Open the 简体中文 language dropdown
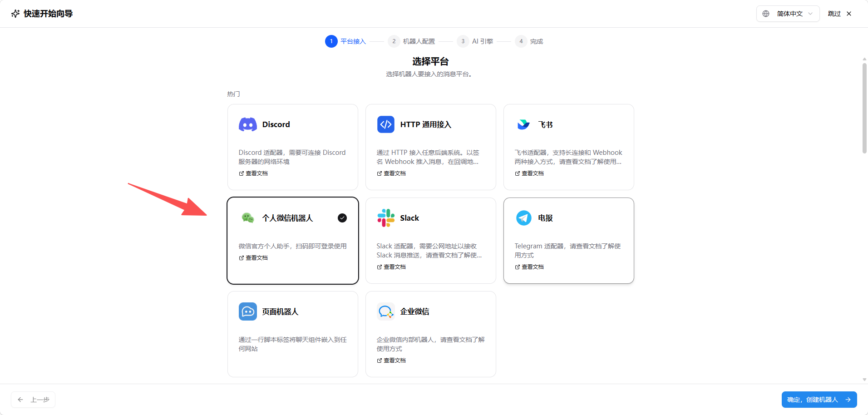Viewport: 868px width, 415px height. tap(788, 14)
